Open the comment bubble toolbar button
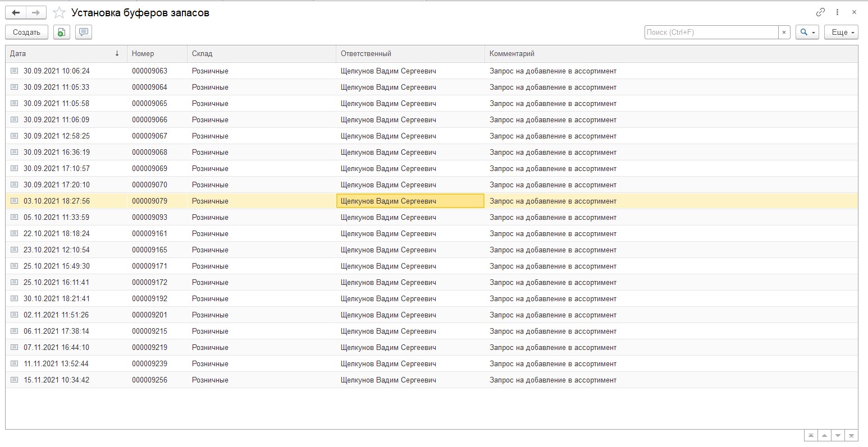The width and height of the screenshot is (868, 447). click(x=83, y=32)
